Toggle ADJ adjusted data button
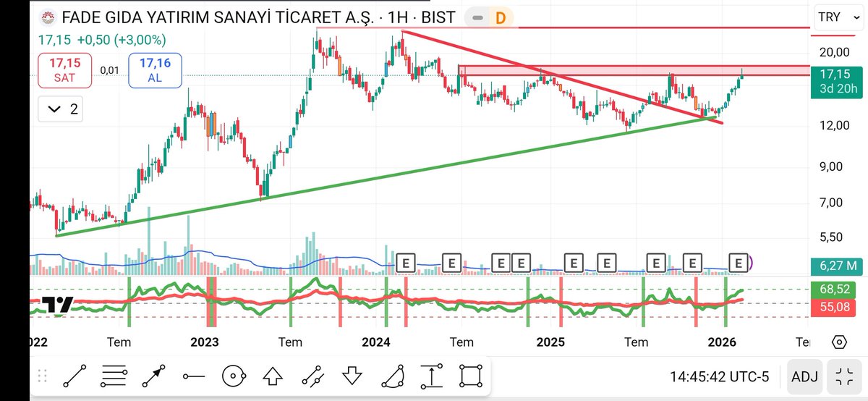This screenshot has width=868, height=401. (805, 376)
